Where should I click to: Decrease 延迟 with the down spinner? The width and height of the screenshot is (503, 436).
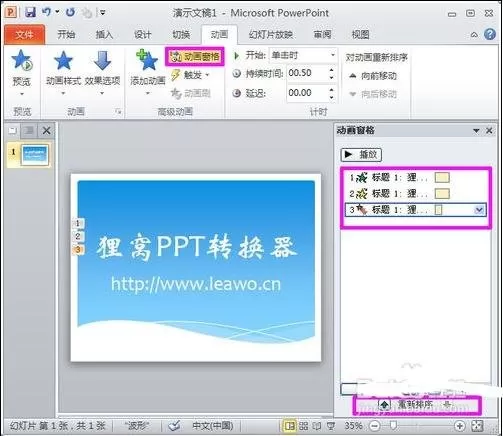[331, 97]
